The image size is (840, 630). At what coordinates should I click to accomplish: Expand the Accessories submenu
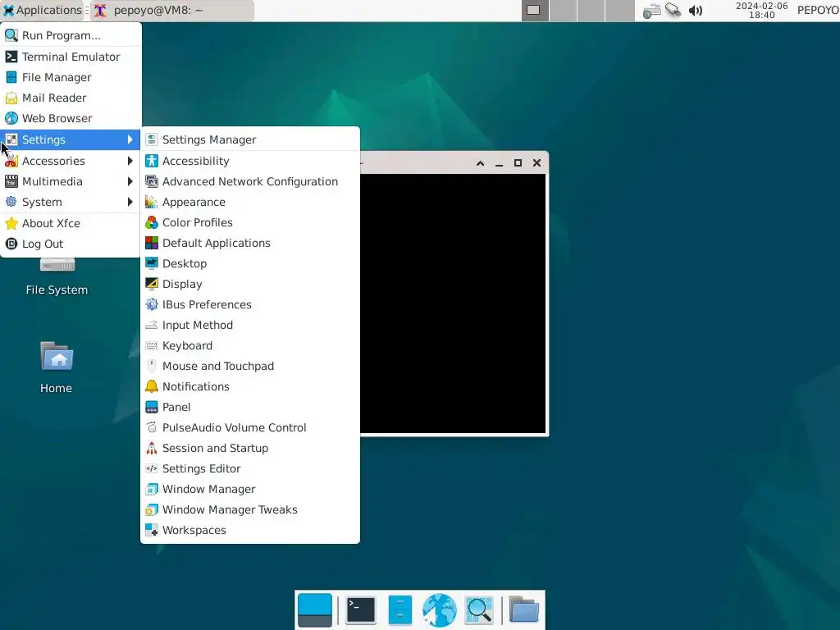[71, 161]
